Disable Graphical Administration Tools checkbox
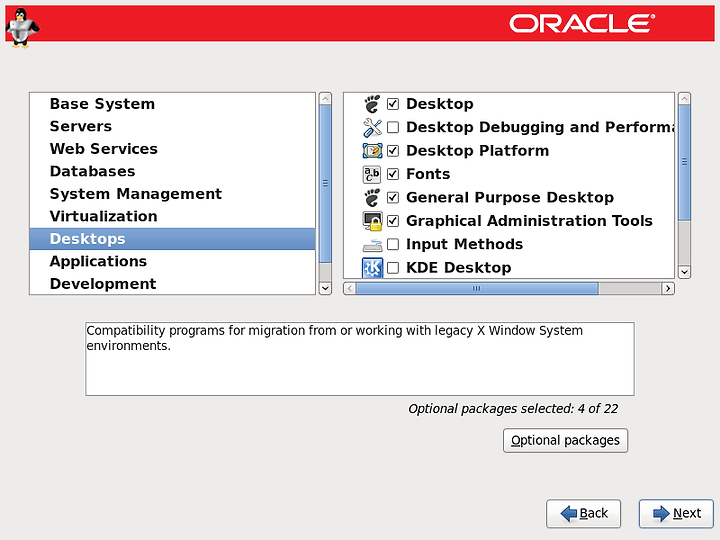 [393, 221]
